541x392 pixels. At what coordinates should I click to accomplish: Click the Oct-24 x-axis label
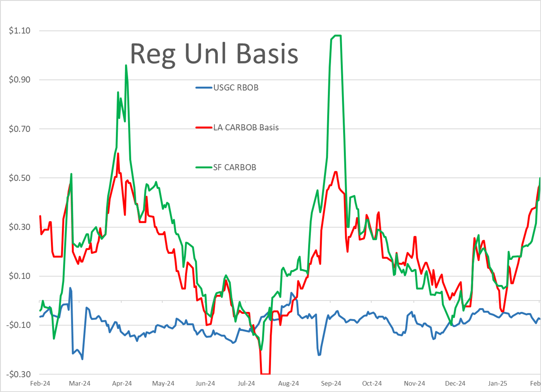pos(372,383)
